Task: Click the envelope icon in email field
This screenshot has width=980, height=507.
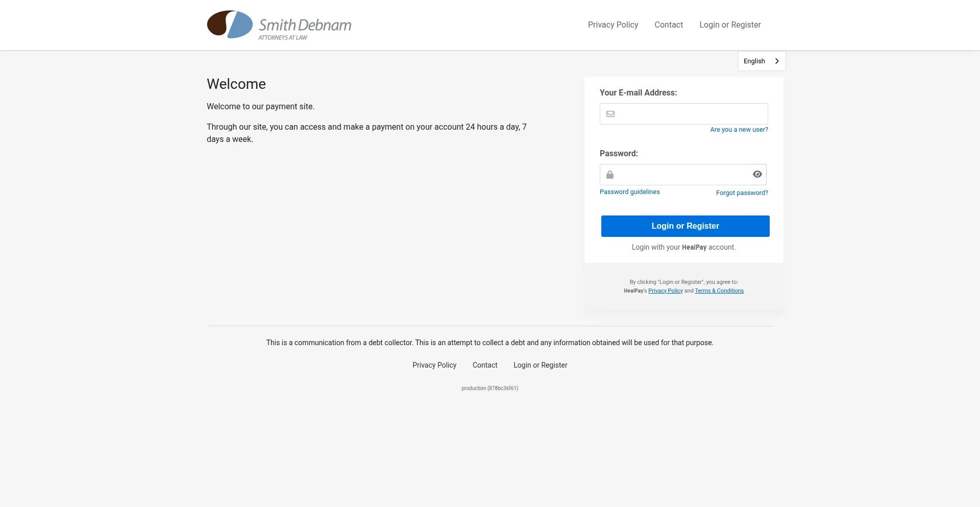Action: [x=610, y=113]
